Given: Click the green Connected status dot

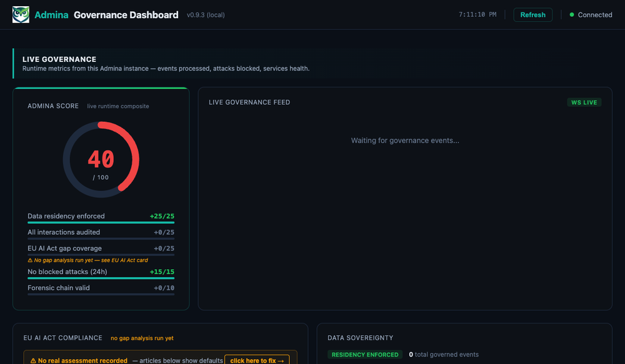Looking at the screenshot, I should point(572,15).
